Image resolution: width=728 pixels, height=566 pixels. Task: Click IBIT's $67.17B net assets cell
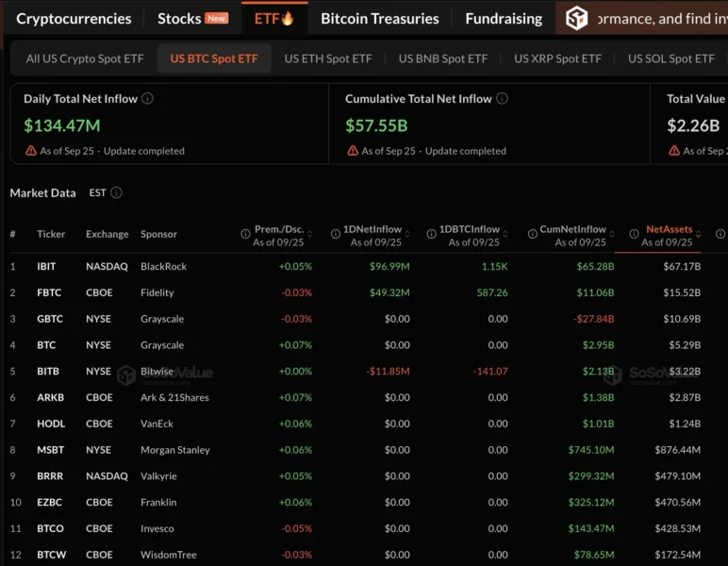click(682, 267)
